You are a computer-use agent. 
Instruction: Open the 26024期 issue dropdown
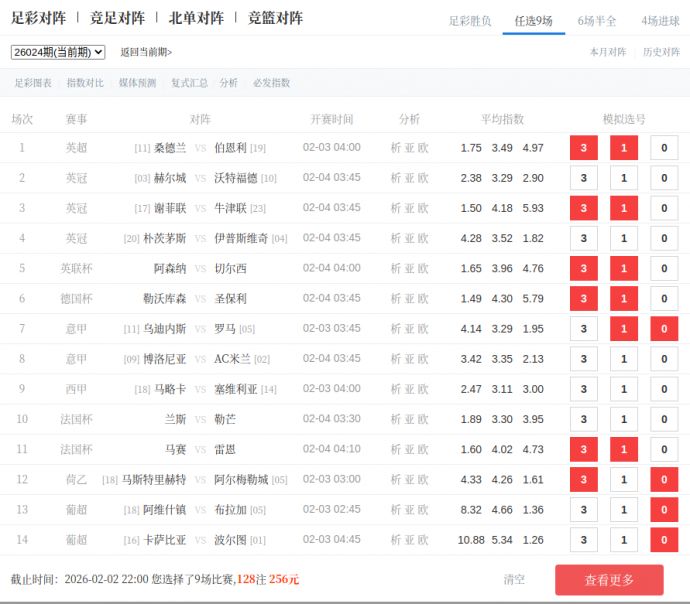58,52
